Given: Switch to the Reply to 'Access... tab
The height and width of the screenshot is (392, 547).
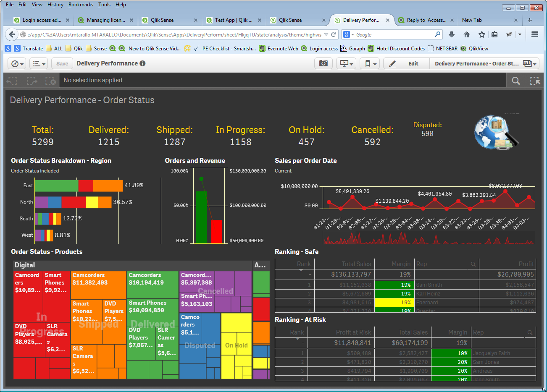Looking at the screenshot, I should point(426,20).
